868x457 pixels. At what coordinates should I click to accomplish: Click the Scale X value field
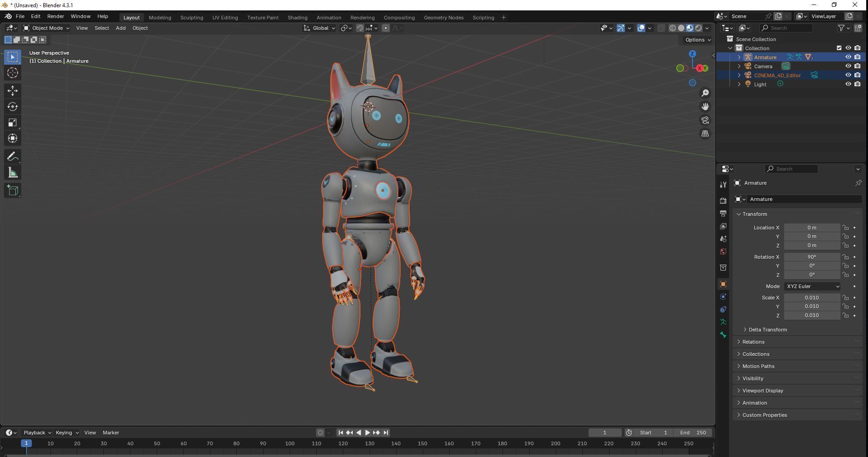tap(812, 298)
